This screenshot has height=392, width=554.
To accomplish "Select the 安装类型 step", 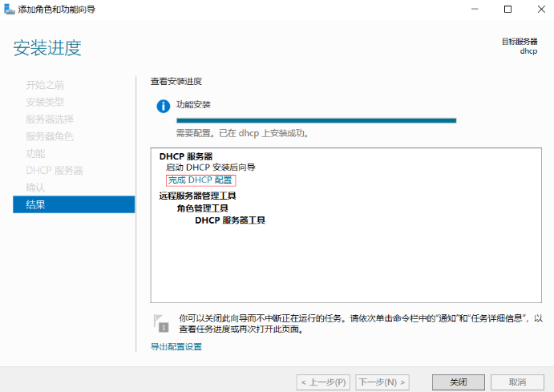I will [x=45, y=102].
